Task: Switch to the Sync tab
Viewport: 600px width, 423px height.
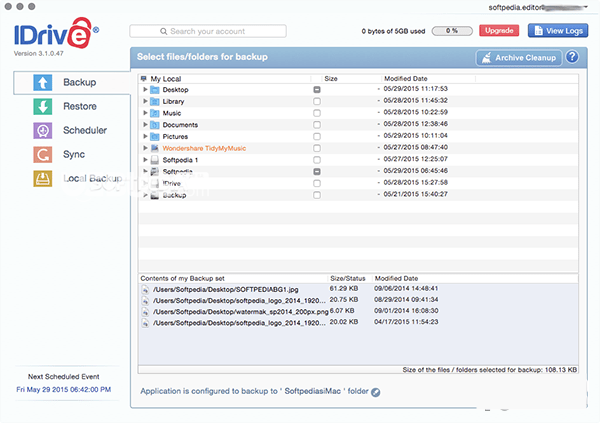Action: pos(72,155)
